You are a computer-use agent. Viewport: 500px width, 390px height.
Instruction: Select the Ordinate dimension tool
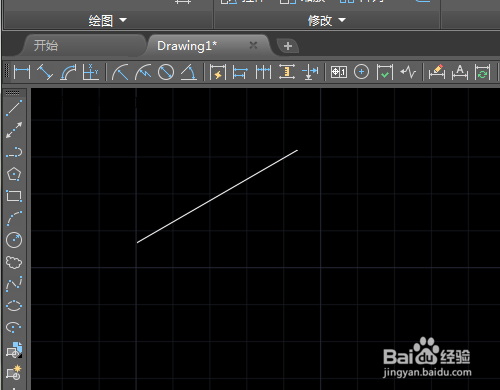tap(91, 72)
